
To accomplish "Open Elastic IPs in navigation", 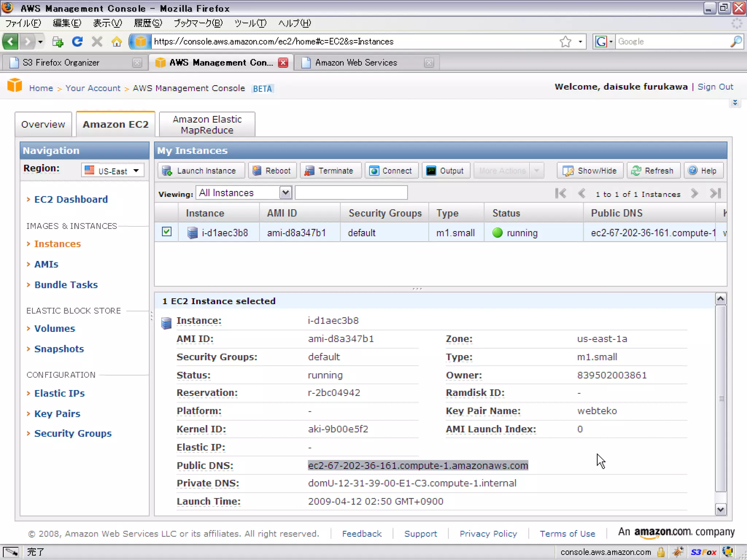I will [x=59, y=393].
